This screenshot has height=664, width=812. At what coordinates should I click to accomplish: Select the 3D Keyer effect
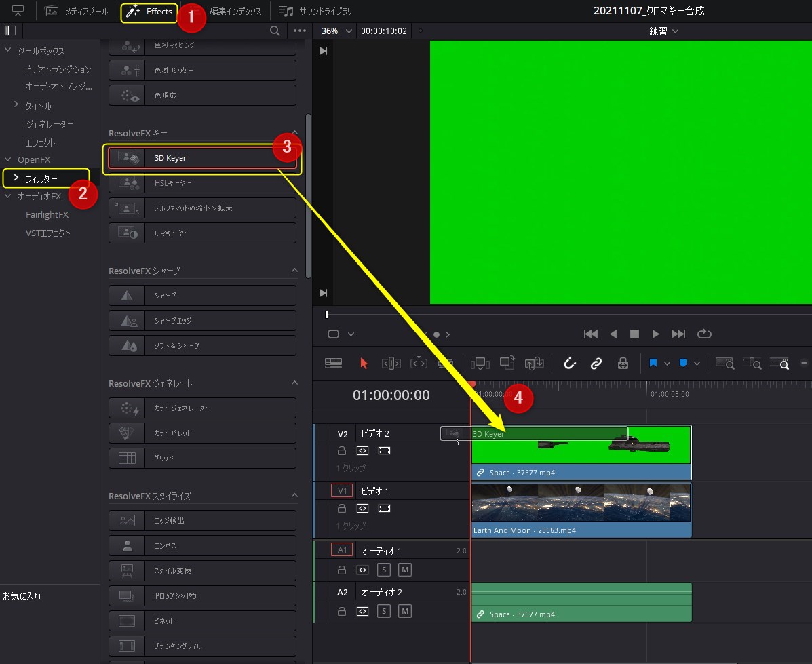tap(202, 158)
